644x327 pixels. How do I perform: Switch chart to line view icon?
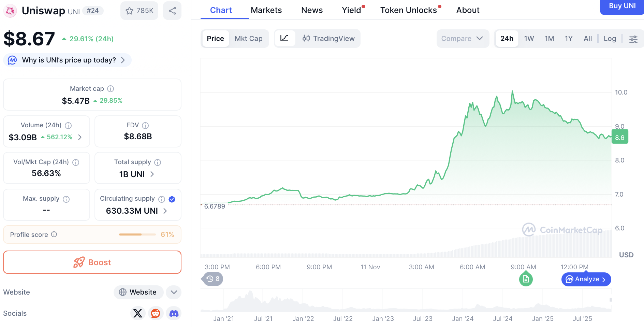tap(284, 39)
